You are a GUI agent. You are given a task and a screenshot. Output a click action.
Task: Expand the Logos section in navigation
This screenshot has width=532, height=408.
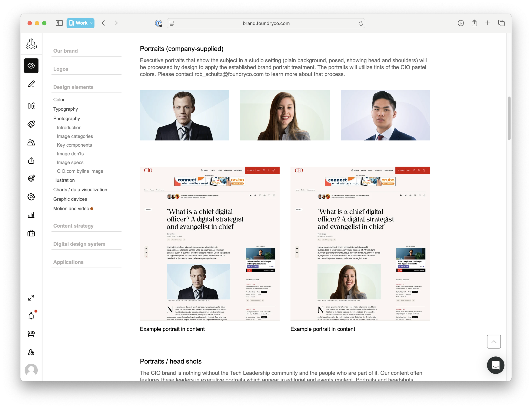[61, 69]
